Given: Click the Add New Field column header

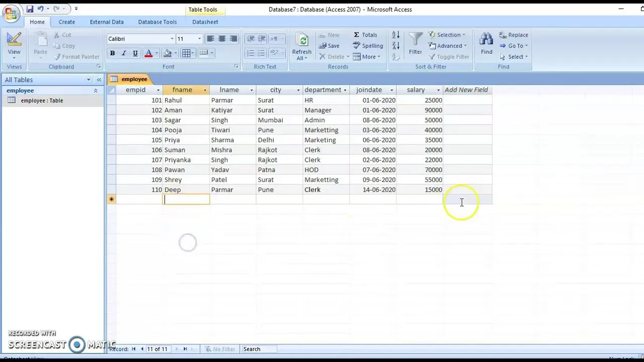Looking at the screenshot, I should pyautogui.click(x=466, y=90).
